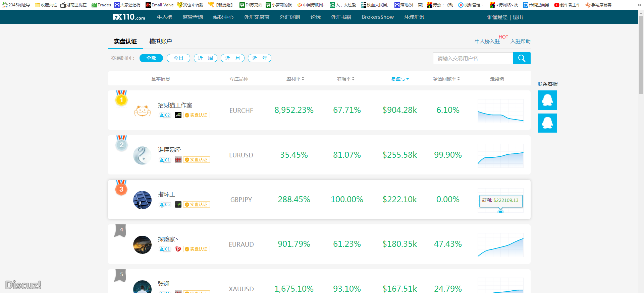Viewport: 644px width, 293px height.
Task: Open 牛人榜 in the top navigation
Action: (164, 17)
